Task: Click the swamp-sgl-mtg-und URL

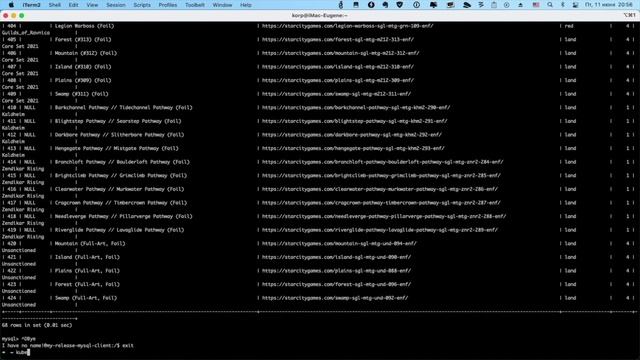Action: (335, 298)
